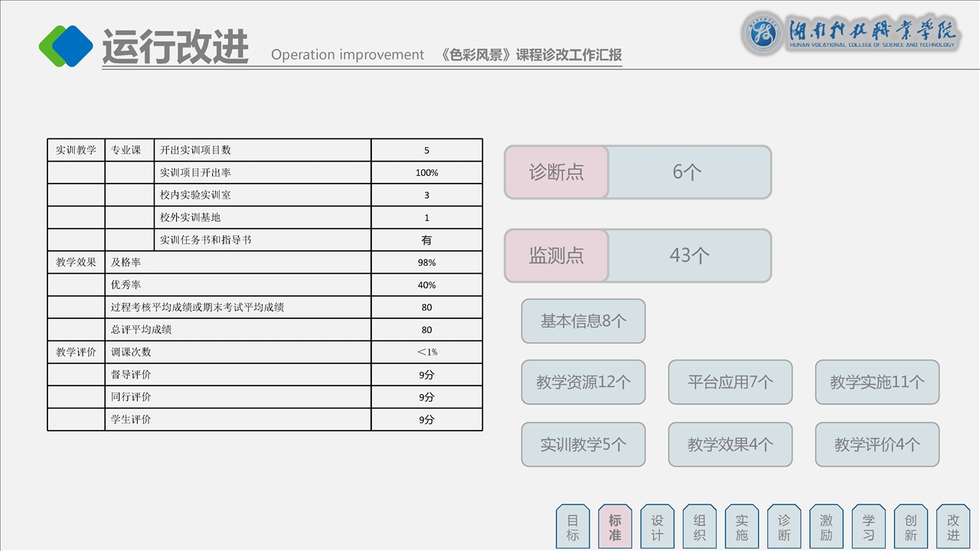Click the 《色彩风景》课程诊改工作汇报 title text
Viewport: 980px width, 551px height.
tap(531, 55)
